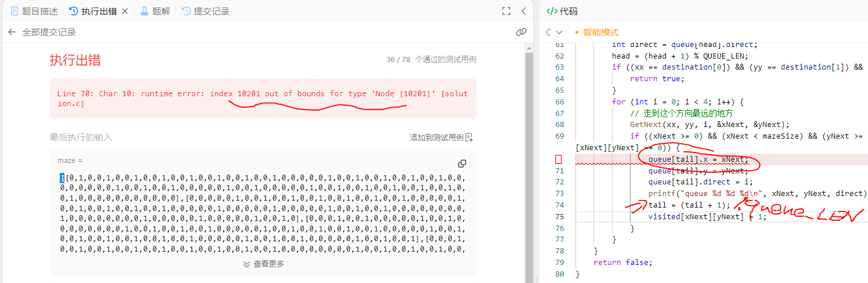Click the 执行出错 result heading
This screenshot has width=868, height=283.
[x=75, y=60]
